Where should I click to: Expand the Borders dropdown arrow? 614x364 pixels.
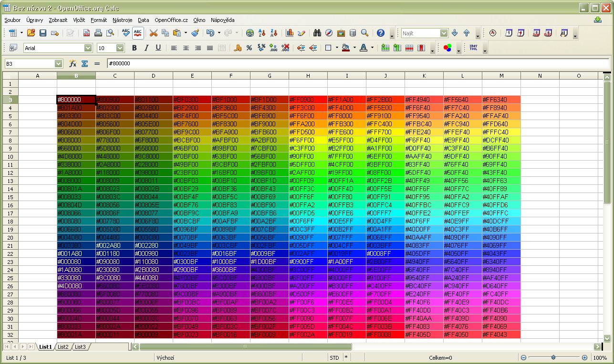(337, 48)
